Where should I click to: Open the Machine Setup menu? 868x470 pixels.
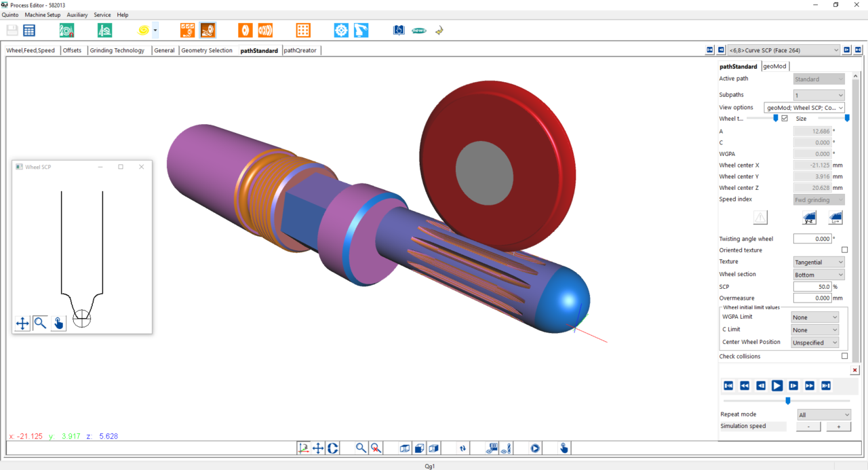pyautogui.click(x=43, y=14)
